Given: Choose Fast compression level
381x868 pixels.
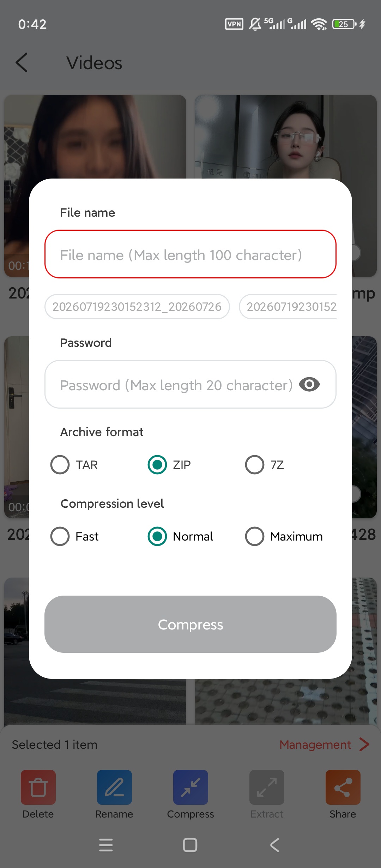Looking at the screenshot, I should 60,536.
